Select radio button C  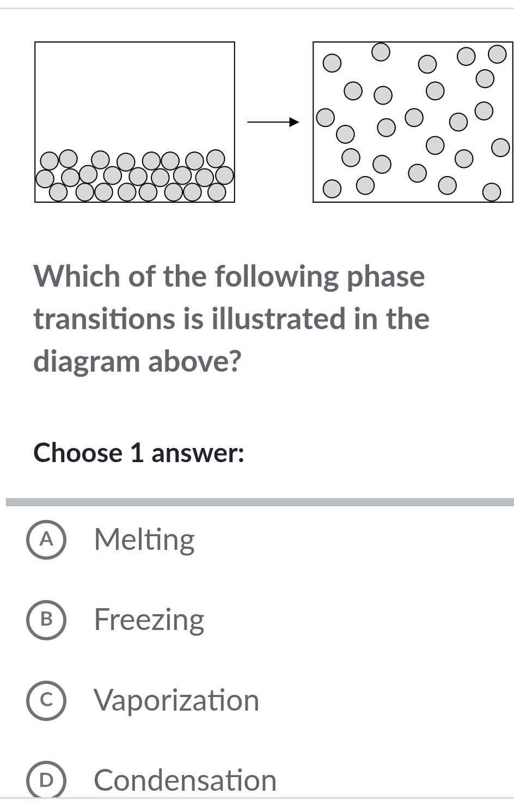point(46,700)
